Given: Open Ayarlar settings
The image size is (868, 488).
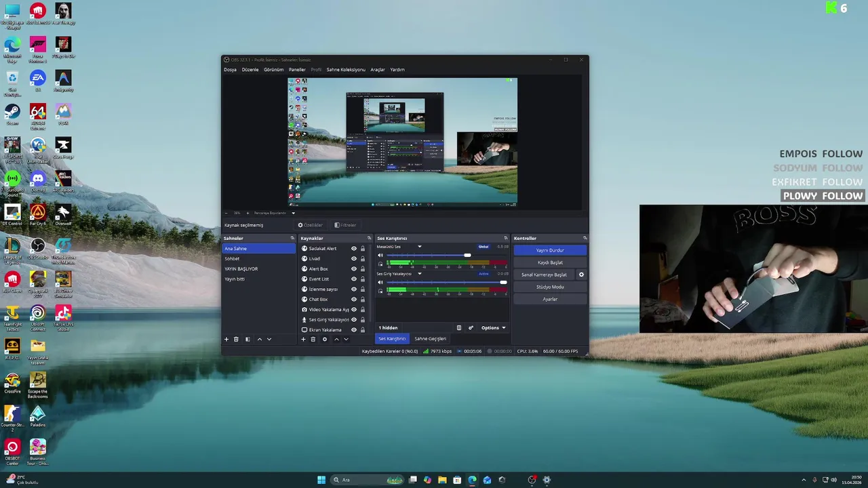Looking at the screenshot, I should click(x=550, y=299).
